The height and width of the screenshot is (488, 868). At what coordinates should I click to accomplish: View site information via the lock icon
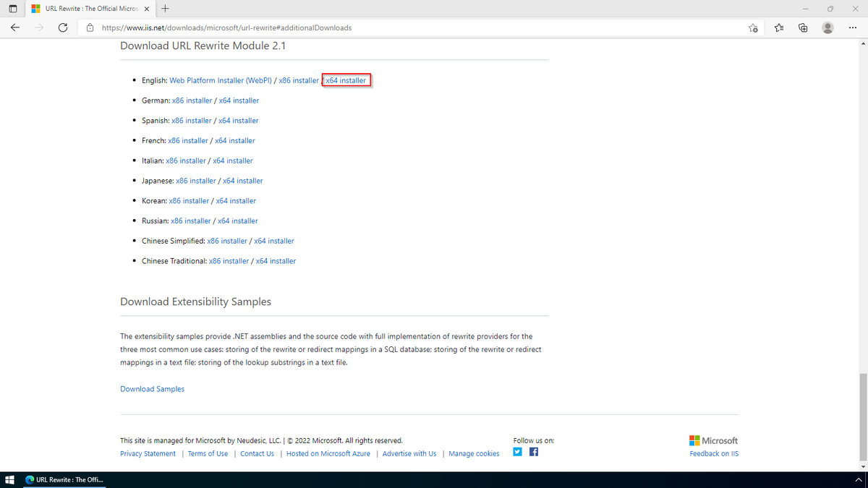tap(89, 27)
